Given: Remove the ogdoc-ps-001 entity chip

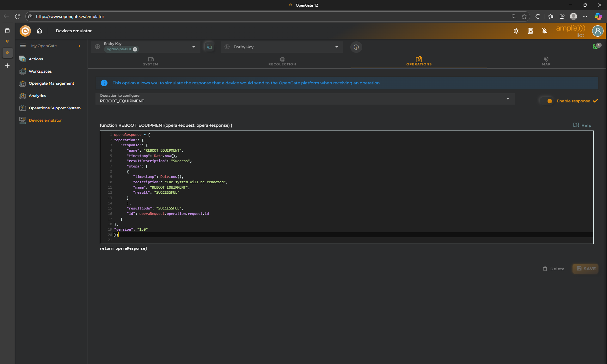Looking at the screenshot, I should 135,49.
